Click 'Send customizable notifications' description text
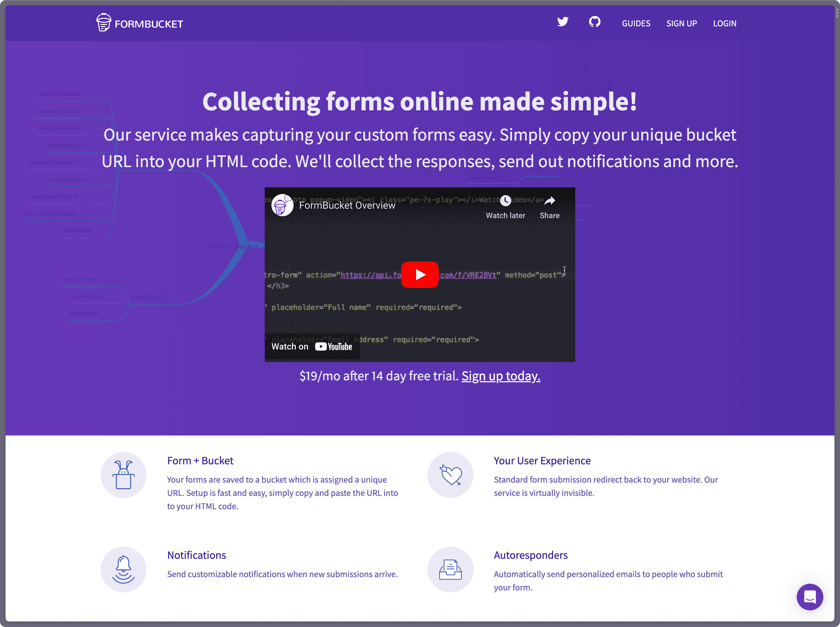 click(x=282, y=574)
